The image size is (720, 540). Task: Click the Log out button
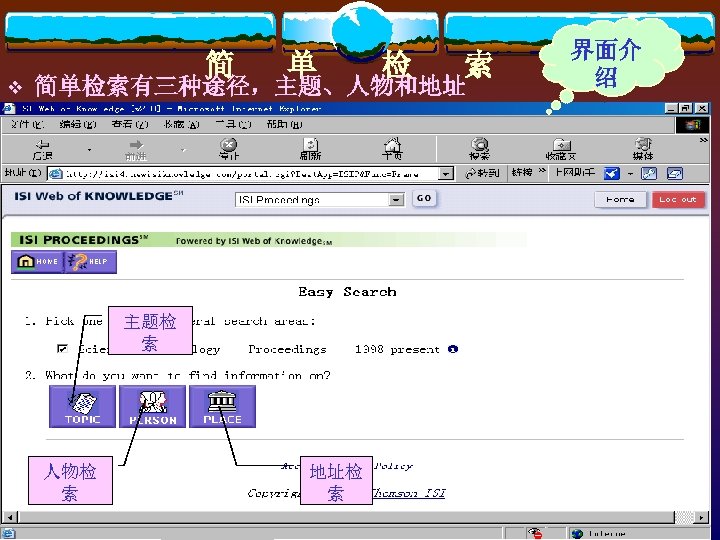tap(678, 200)
